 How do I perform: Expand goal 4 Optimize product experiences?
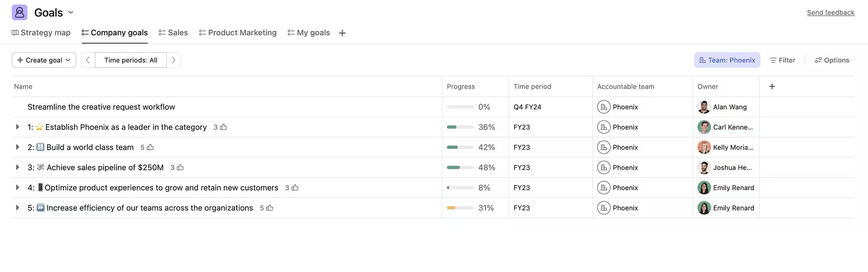[18, 188]
